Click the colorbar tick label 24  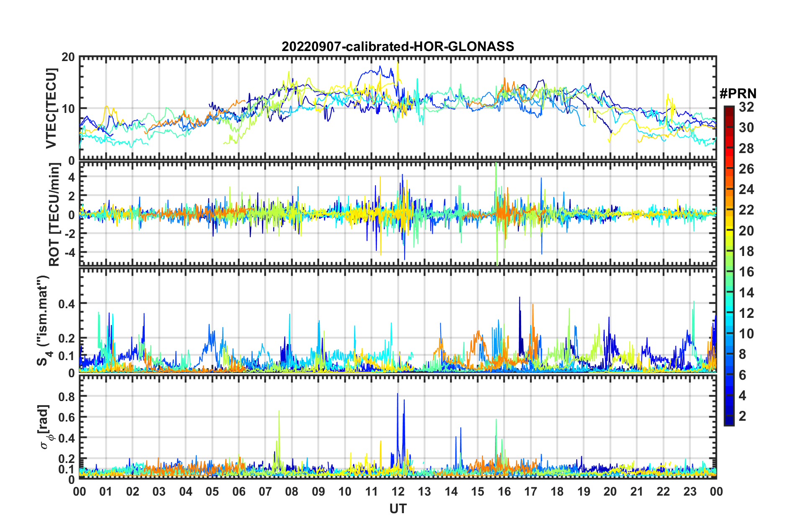pos(746,190)
